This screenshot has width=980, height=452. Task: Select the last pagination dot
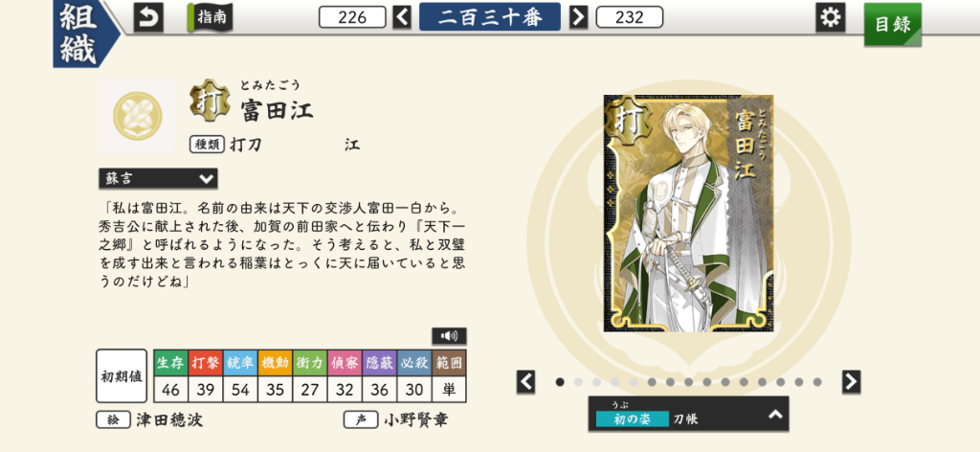[x=817, y=382]
